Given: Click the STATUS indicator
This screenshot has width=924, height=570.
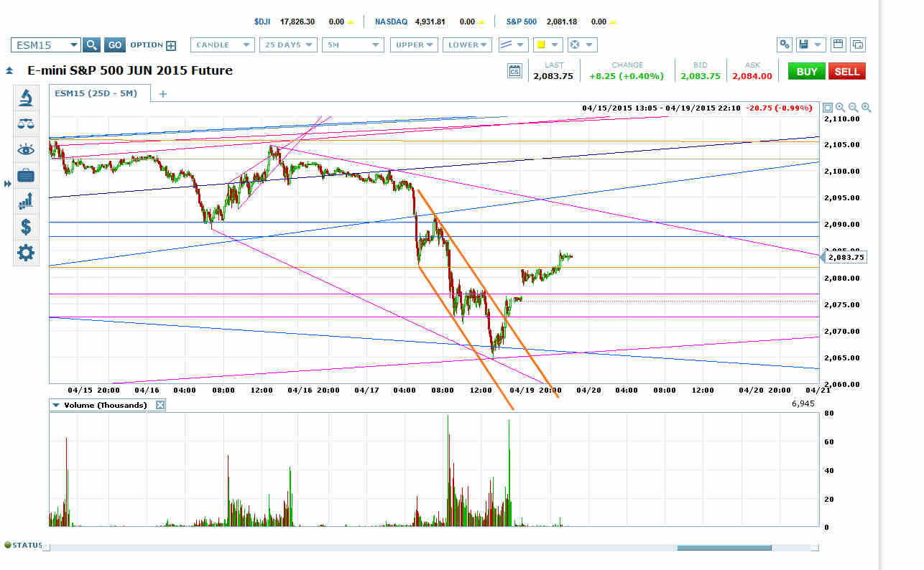Looking at the screenshot, I should (24, 546).
